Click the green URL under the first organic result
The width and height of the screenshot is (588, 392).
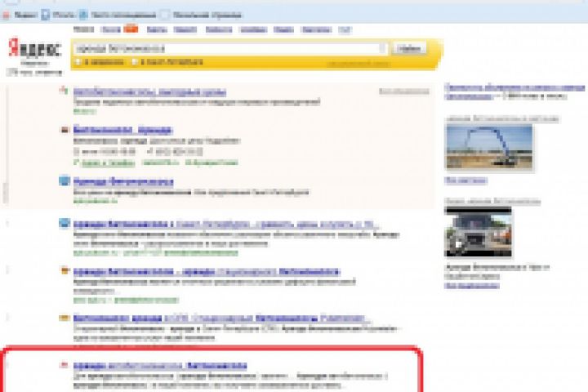(x=156, y=252)
